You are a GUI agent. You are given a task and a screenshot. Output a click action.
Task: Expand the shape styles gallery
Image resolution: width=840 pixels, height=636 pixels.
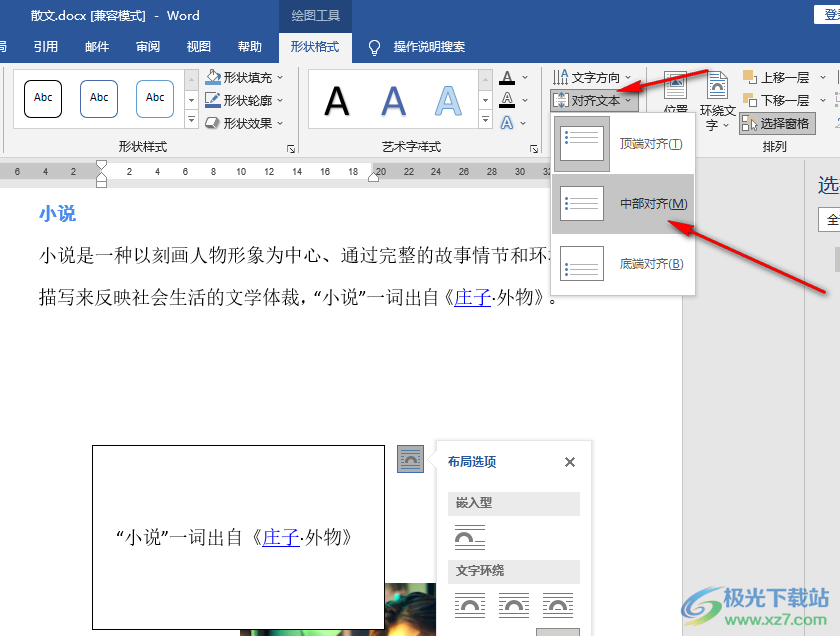(191, 120)
